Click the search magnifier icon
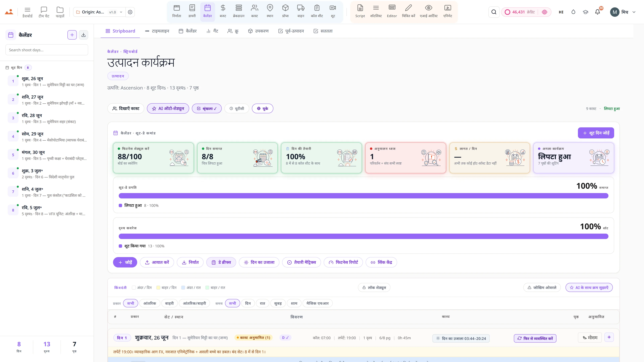644x362 pixels. click(x=494, y=12)
